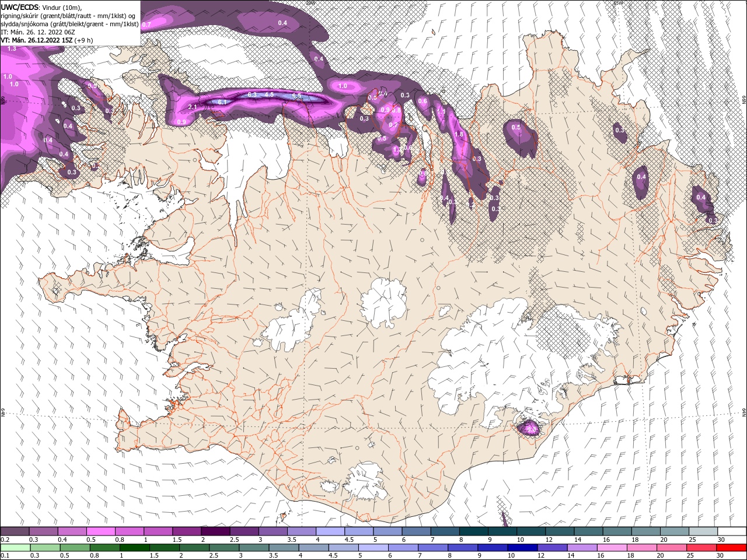Click the 'slydda/snjókoma' legend description line
747x560 pixels.
click(69, 24)
